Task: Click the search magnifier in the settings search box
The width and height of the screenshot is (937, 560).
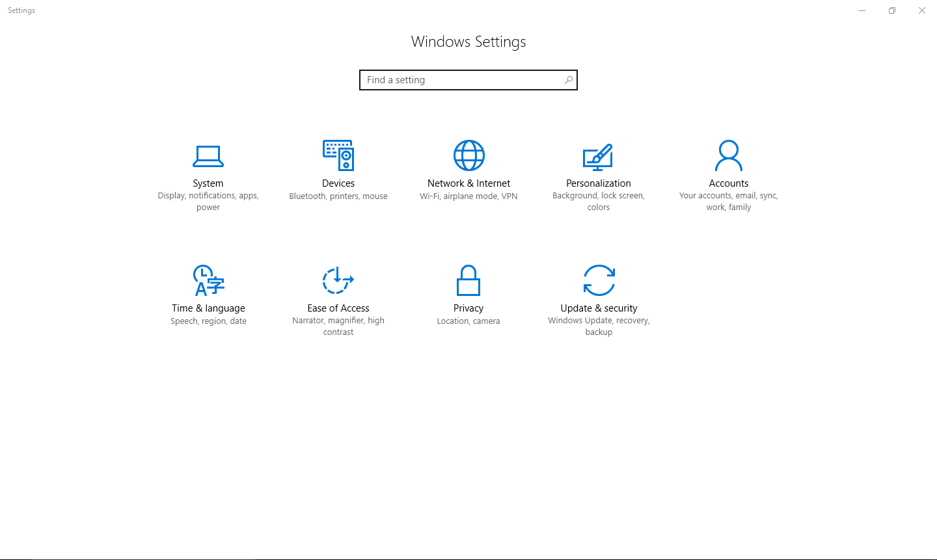Action: 569,79
